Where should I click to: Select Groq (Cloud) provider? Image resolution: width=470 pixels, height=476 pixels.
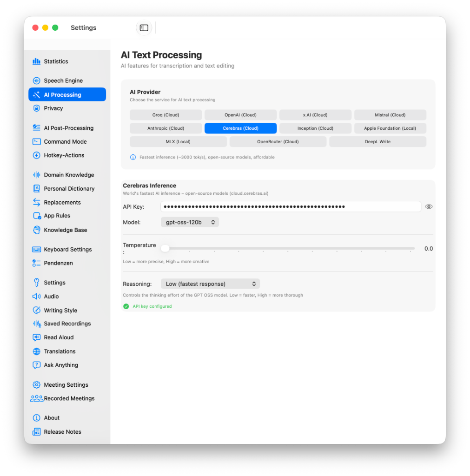point(166,115)
